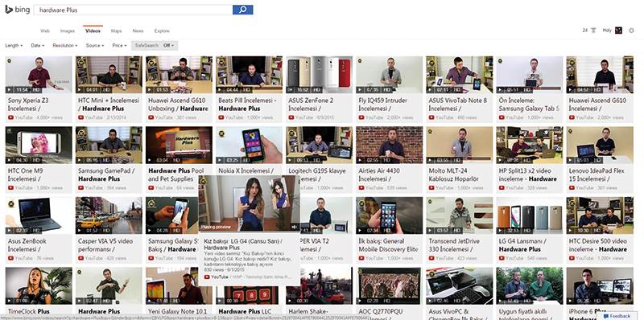The image size is (644, 320).
Task: Click the search box containing hardware Plus
Action: point(133,10)
